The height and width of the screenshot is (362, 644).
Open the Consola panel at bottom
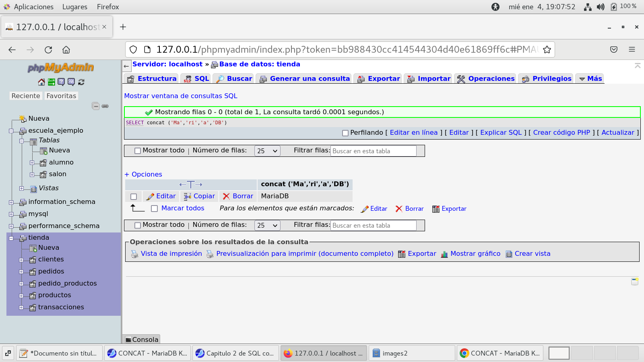(x=142, y=339)
